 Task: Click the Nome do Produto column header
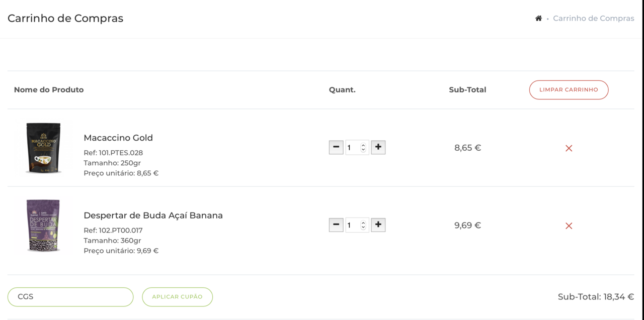pos(49,90)
